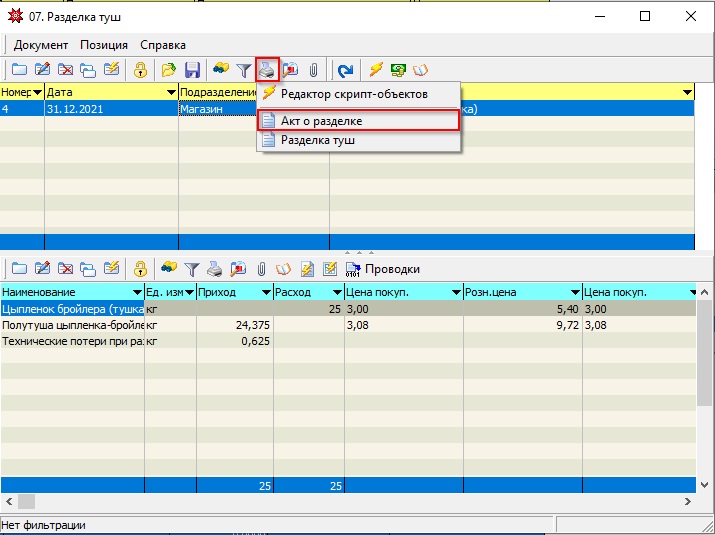
Task: Select the Полутуша цыпленка-бройлера row
Action: coord(72,325)
